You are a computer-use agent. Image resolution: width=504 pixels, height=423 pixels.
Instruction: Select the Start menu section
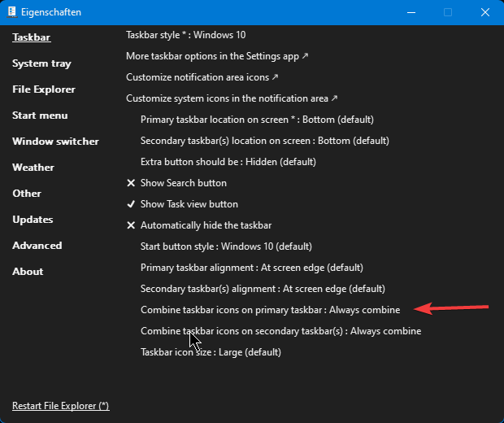[40, 116]
